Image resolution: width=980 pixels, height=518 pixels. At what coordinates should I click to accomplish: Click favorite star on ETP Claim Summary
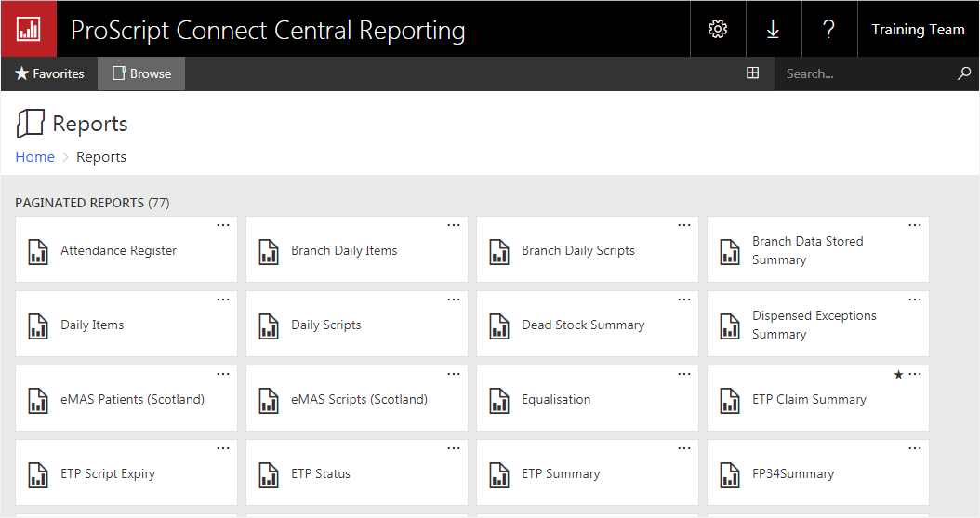898,374
